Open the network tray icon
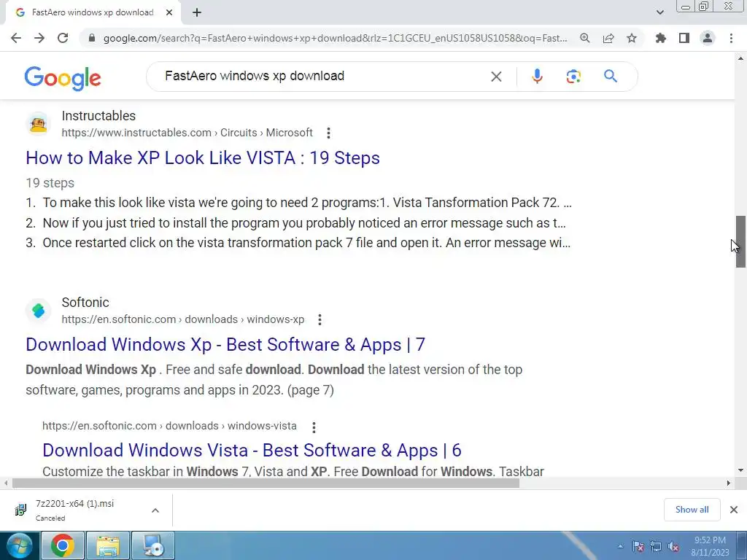 point(656,546)
